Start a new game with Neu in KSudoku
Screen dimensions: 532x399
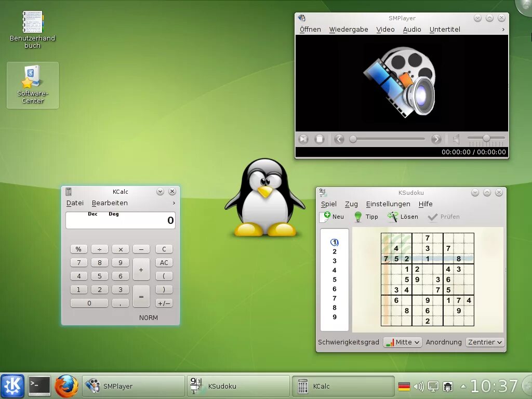point(332,217)
